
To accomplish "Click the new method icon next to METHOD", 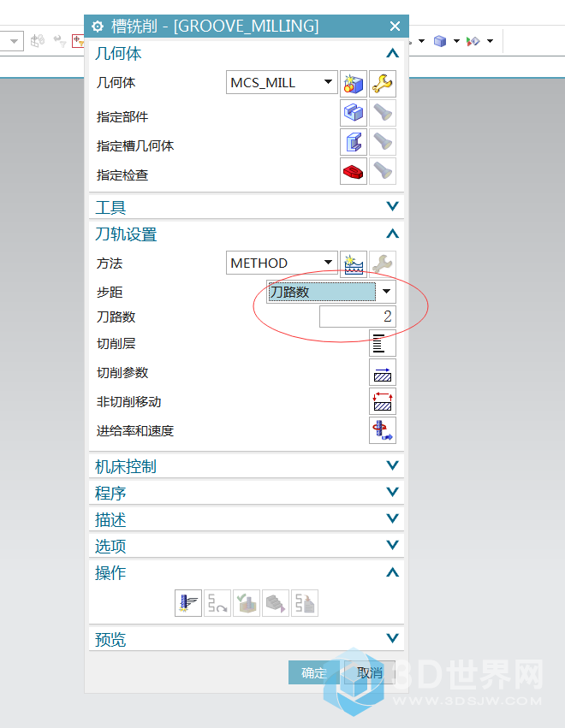I will (x=354, y=264).
